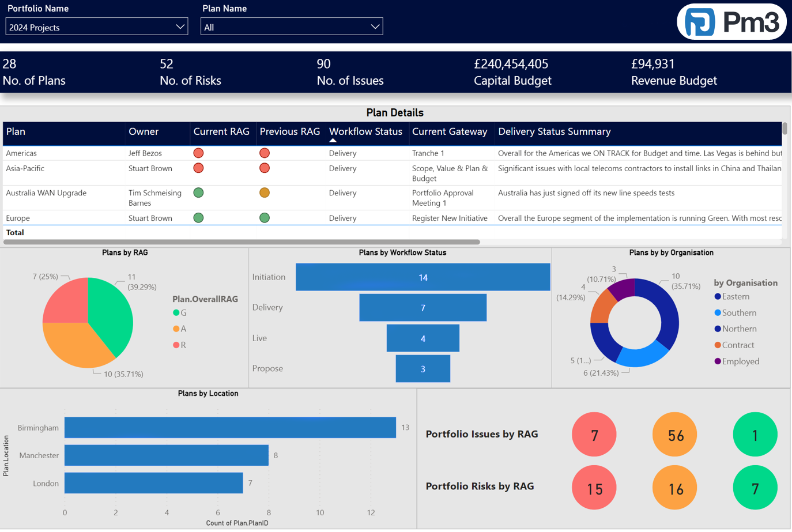Click red Portfolio Risks circle showing 15

594,488
